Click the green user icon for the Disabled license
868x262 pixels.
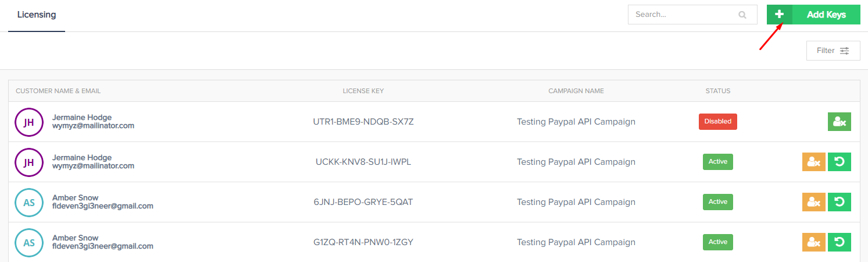point(839,122)
